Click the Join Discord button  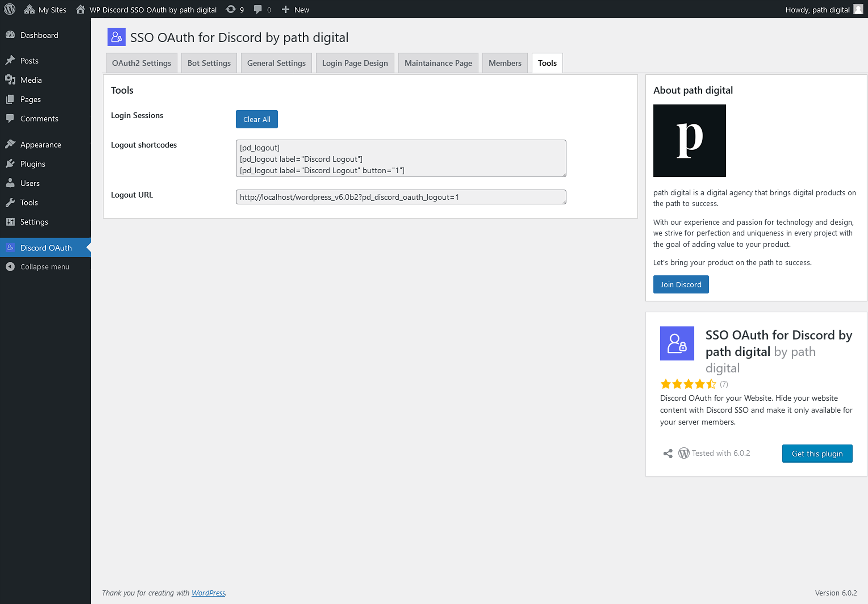tap(681, 284)
